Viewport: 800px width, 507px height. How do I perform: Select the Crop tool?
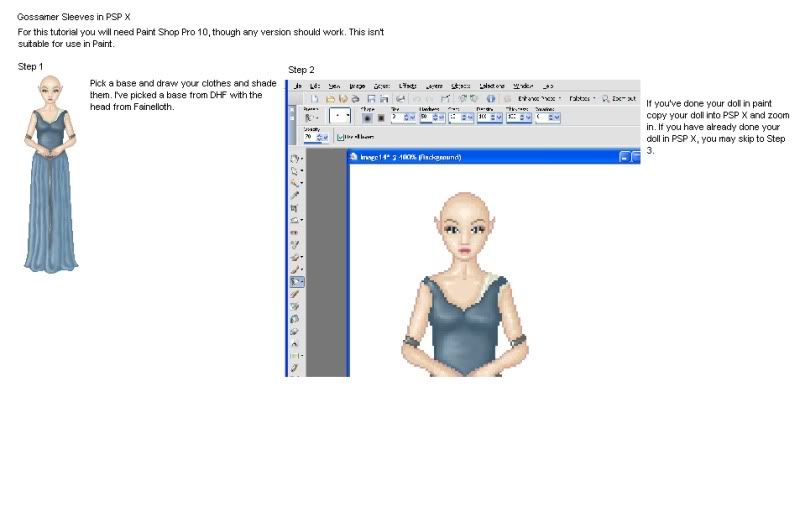click(294, 208)
